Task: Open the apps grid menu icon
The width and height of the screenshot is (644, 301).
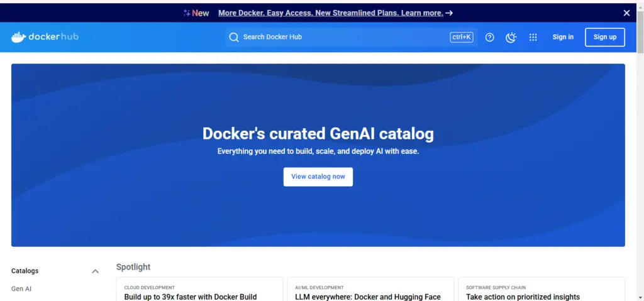Action: click(x=533, y=37)
